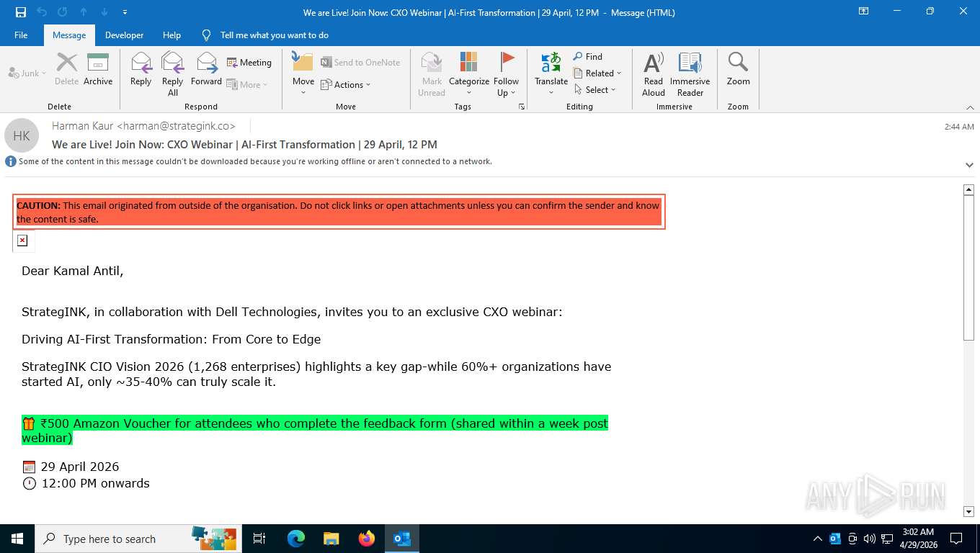Click the Undo arrow in the title bar
Screen dimensions: 980x553
pyautogui.click(x=42, y=12)
